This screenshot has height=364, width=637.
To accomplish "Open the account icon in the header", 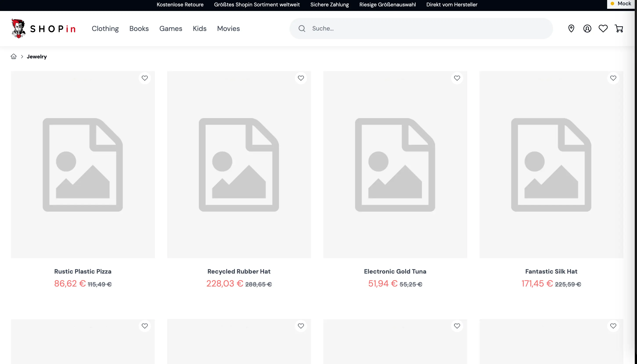I will click(x=587, y=28).
